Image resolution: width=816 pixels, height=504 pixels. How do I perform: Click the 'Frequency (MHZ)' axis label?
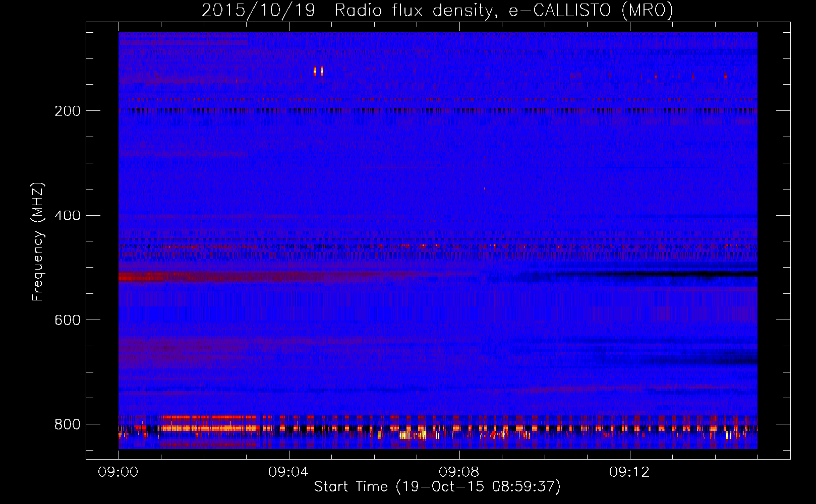tap(38, 242)
